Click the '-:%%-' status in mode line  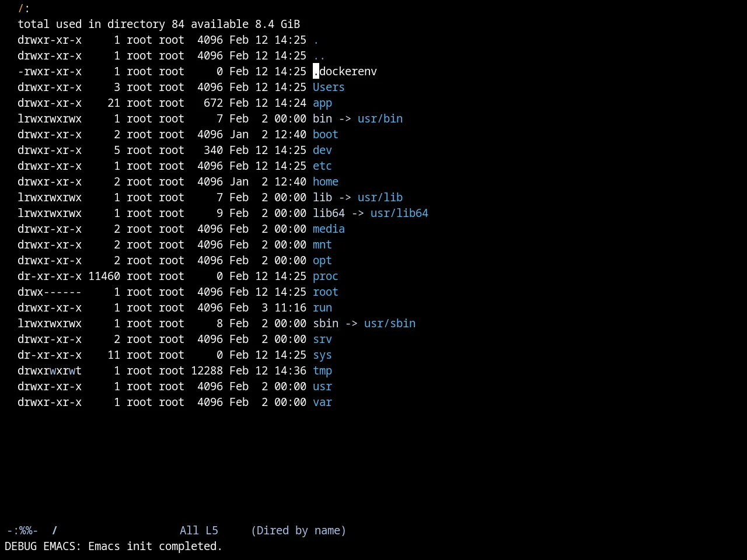pos(22,530)
